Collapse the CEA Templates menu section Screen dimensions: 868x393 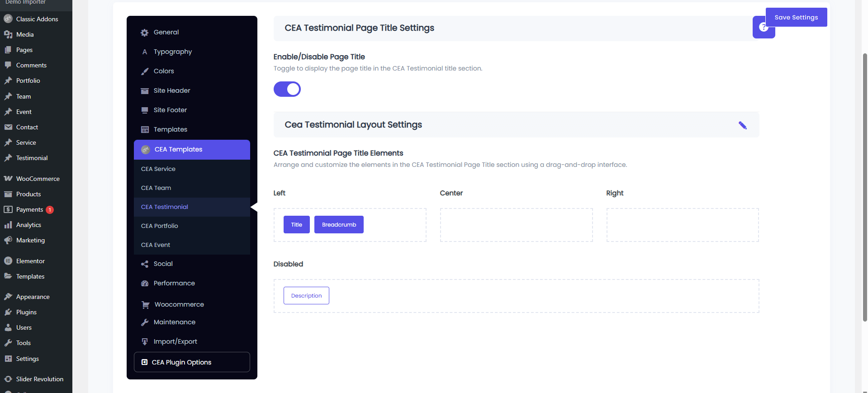[x=192, y=150]
